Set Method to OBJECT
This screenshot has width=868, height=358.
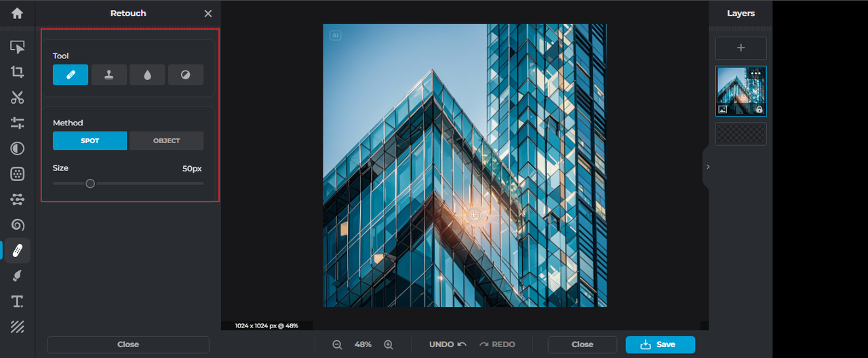[x=166, y=140]
